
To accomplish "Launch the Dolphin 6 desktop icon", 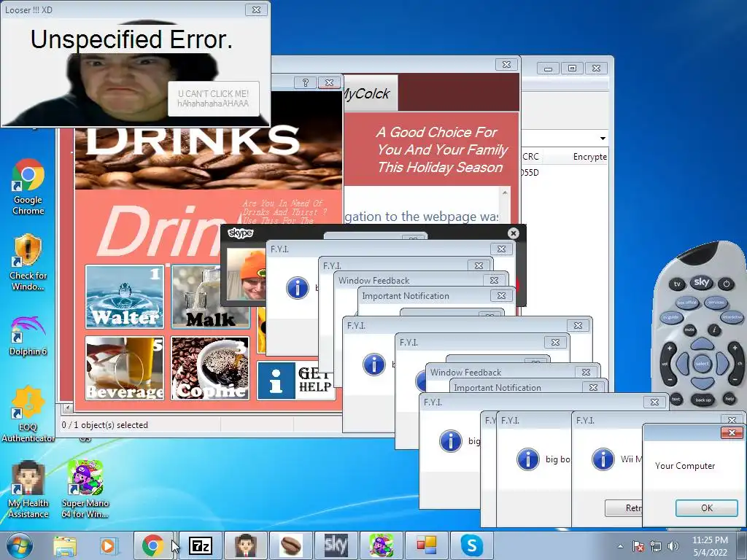I will click(x=28, y=335).
